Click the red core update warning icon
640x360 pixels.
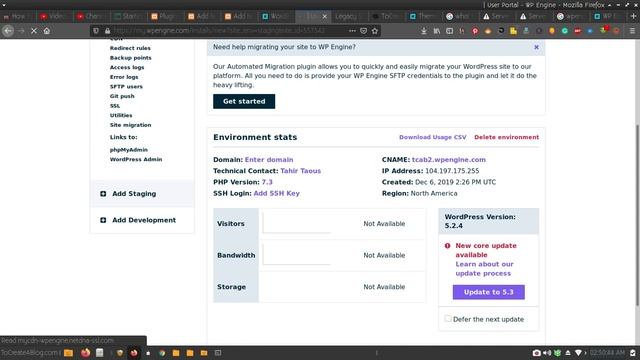click(447, 246)
